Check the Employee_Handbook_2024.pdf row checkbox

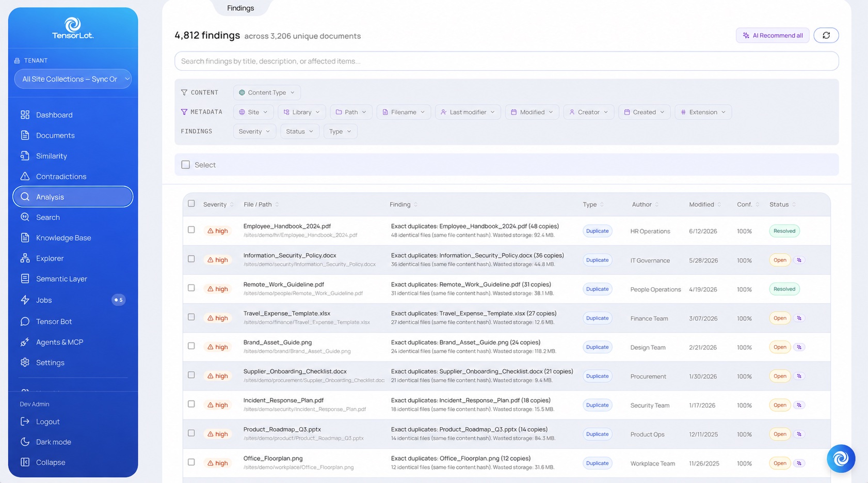coord(191,230)
